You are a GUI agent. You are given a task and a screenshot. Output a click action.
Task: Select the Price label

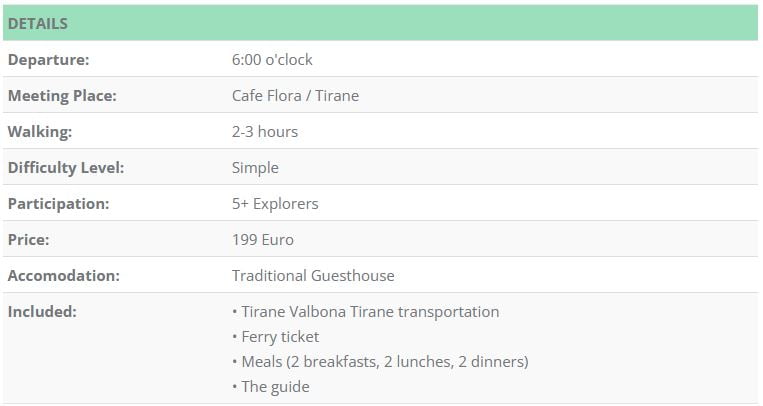29,240
